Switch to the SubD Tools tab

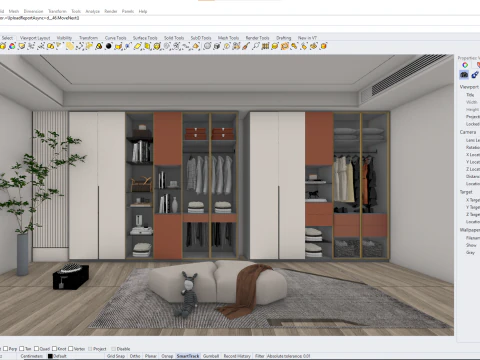click(x=201, y=38)
